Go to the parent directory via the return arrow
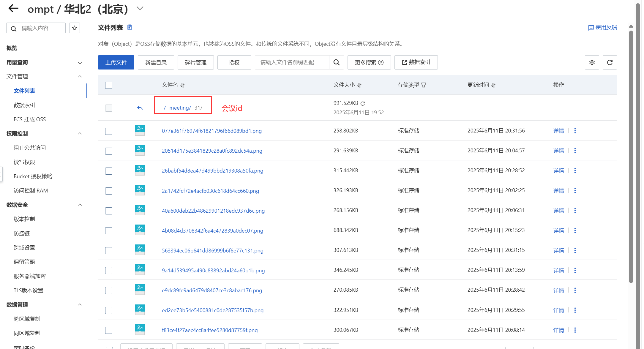Image resolution: width=644 pixels, height=349 pixels. [x=140, y=108]
